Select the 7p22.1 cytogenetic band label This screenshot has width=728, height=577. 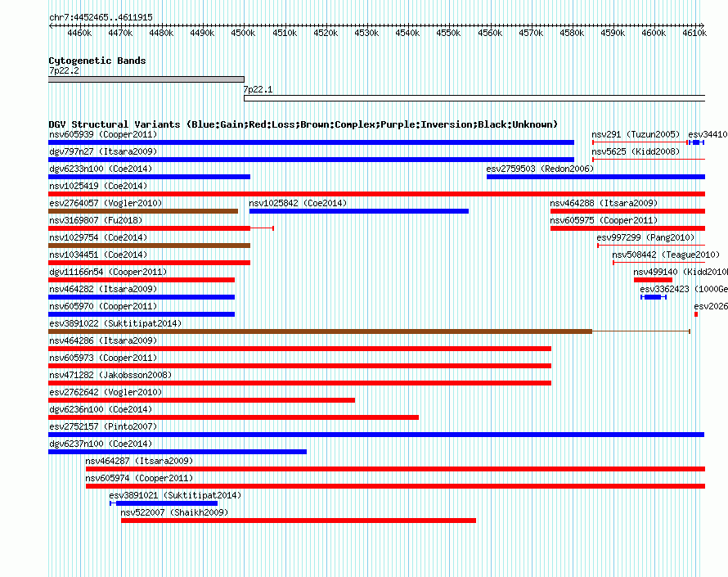(x=258, y=89)
